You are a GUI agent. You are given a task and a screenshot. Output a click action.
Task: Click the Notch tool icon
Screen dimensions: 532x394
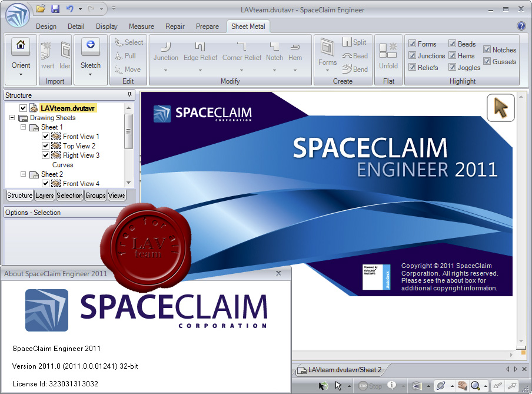pos(274,46)
